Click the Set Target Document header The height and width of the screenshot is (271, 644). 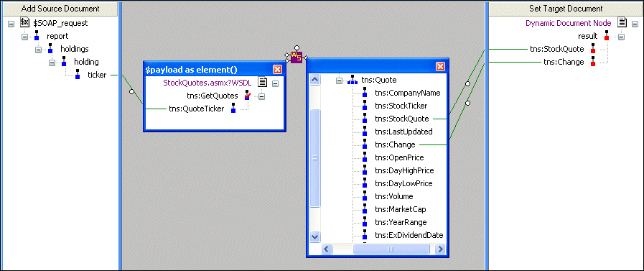566,8
